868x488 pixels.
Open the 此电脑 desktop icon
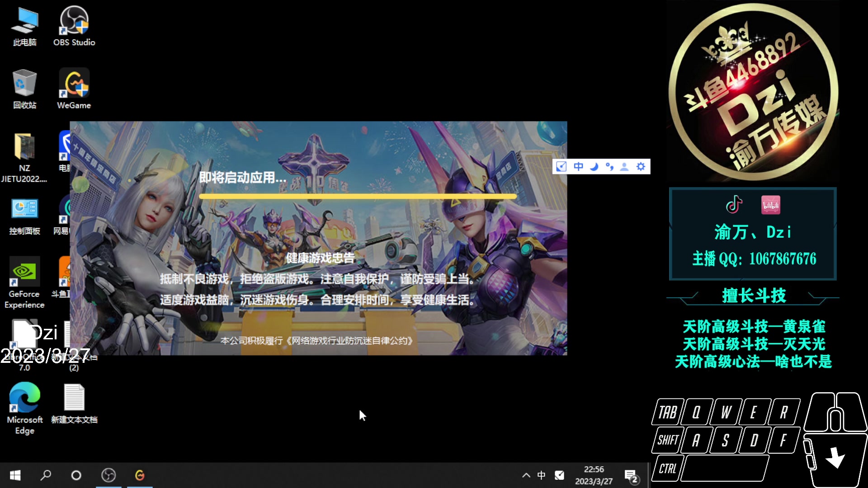point(24,27)
